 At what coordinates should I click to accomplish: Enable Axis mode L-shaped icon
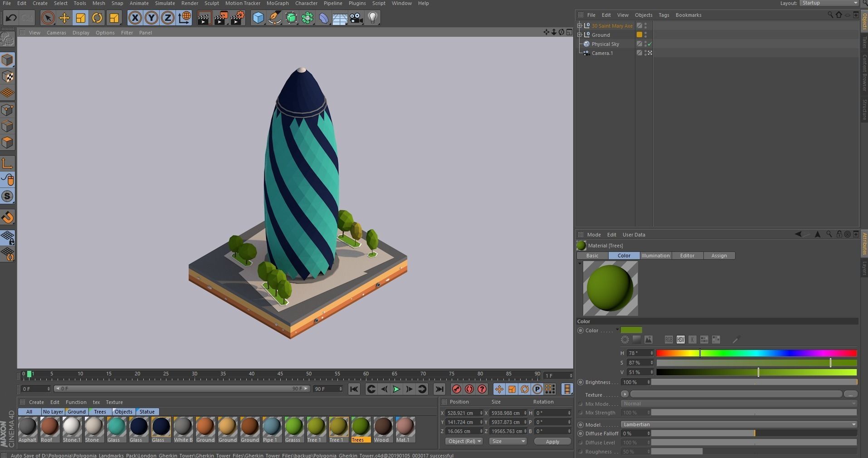pos(8,163)
